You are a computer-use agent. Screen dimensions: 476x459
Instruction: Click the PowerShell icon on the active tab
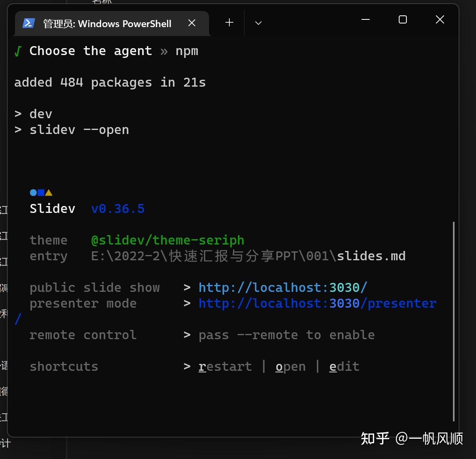click(28, 23)
